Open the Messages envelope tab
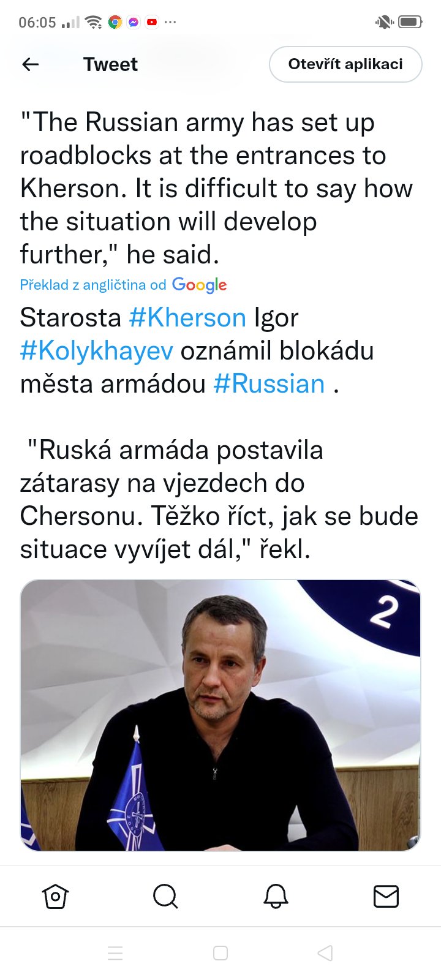The width and height of the screenshot is (441, 980). (386, 897)
